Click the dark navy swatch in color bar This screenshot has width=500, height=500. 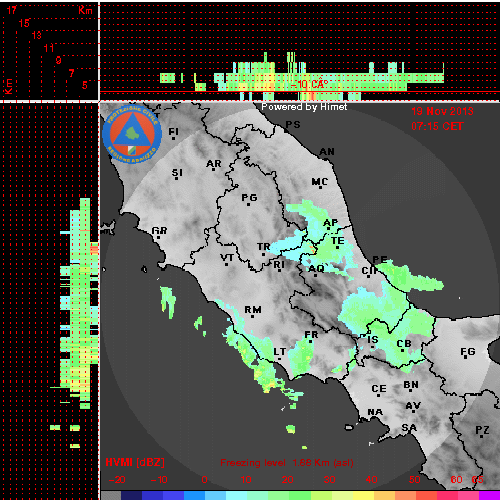click(131, 495)
